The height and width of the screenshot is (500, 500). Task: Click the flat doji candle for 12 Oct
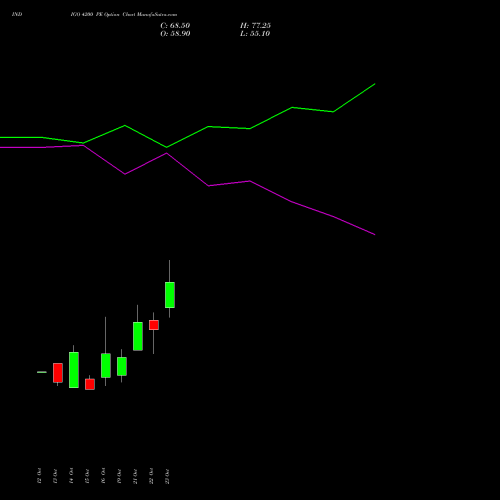[x=42, y=372]
